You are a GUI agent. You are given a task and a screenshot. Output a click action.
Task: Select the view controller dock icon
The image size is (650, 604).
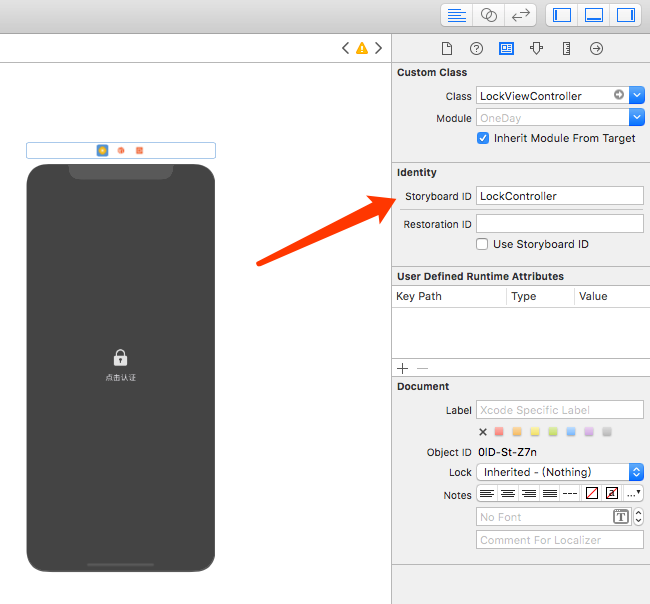point(102,150)
